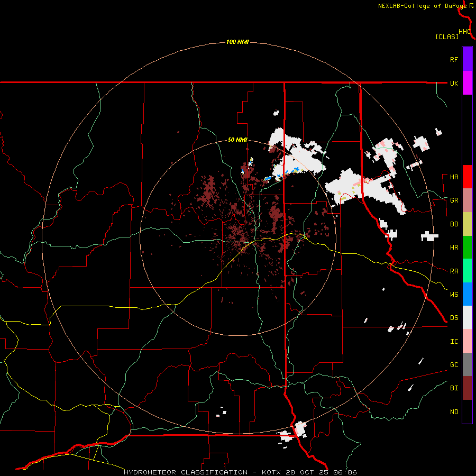Click the UK legend label

tap(454, 83)
